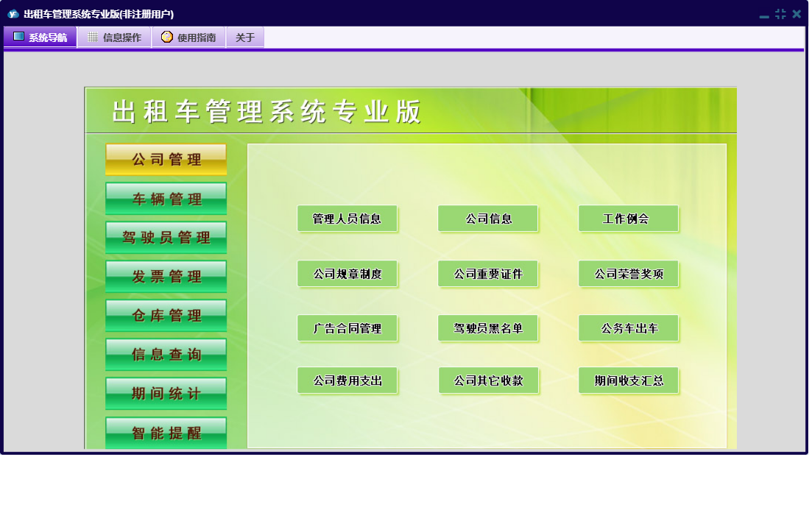The height and width of the screenshot is (532, 809).
Task: Restore down the window using shrink icon
Action: [x=780, y=14]
